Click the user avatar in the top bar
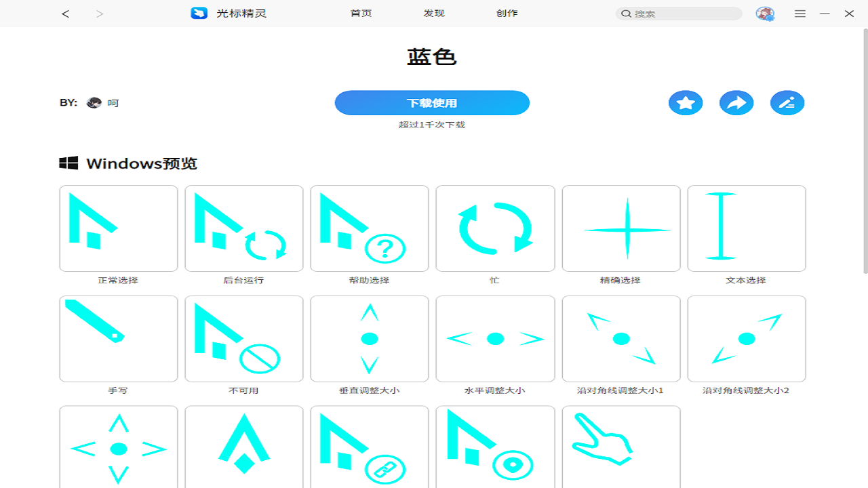 tap(765, 13)
